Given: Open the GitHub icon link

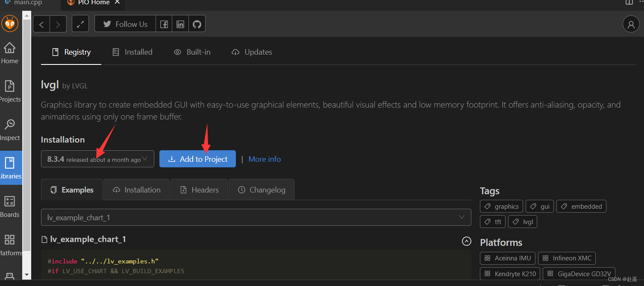Looking at the screenshot, I should click(x=197, y=24).
